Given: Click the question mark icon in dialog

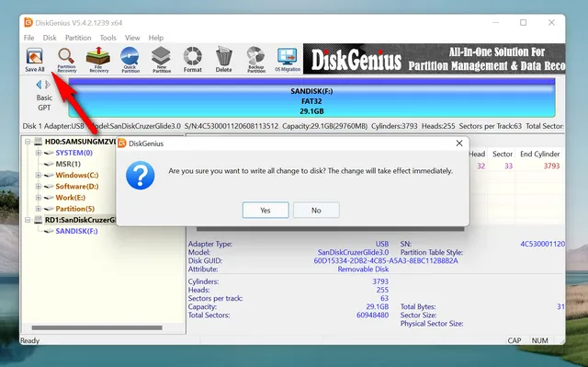Looking at the screenshot, I should click(x=141, y=176).
